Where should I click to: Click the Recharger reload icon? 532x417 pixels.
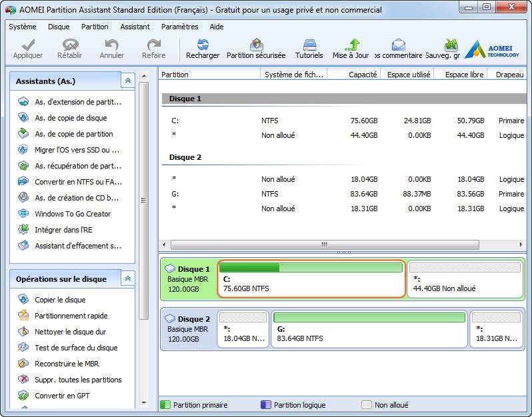[x=203, y=45]
